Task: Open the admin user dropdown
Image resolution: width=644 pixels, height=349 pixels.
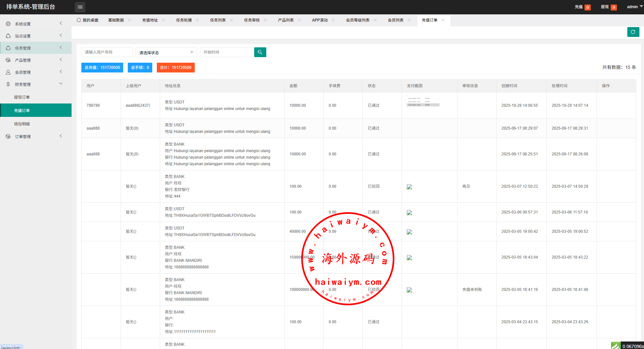Action: (635, 7)
